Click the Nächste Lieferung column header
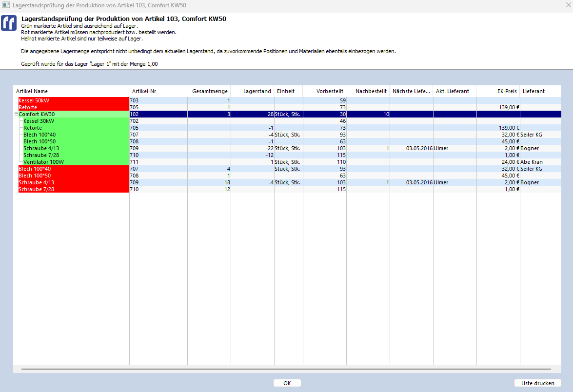The image size is (573, 392). coord(411,91)
